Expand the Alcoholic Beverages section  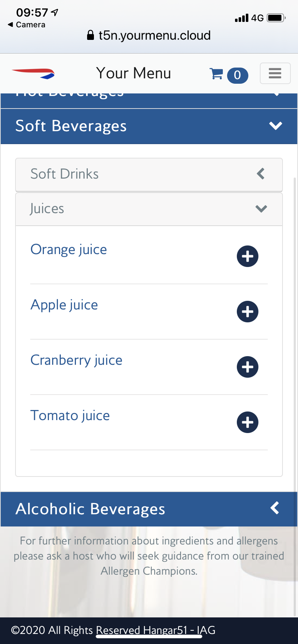149,509
